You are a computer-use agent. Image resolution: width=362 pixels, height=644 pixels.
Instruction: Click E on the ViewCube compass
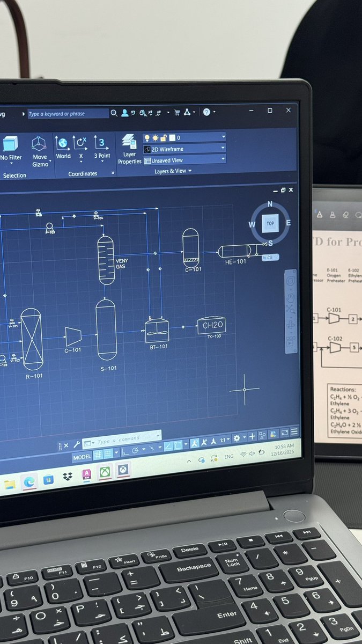[289, 223]
